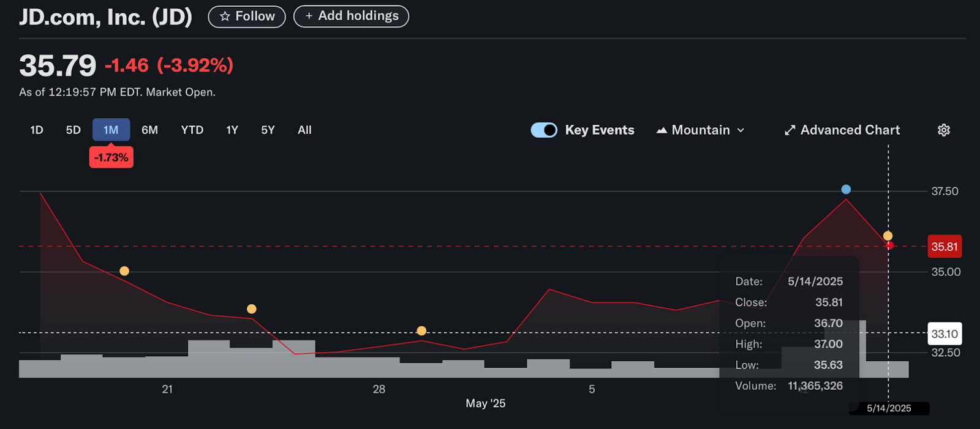Click the High 37.00 tooltip value
The width and height of the screenshot is (980, 429).
(x=829, y=344)
